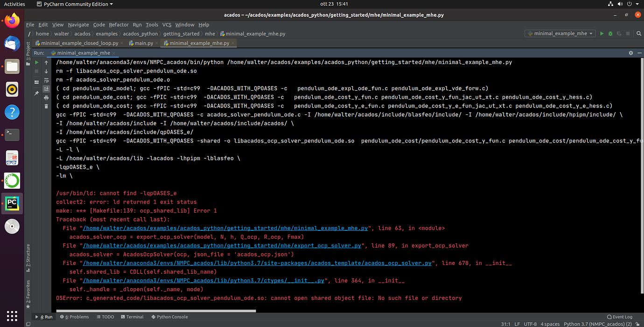This screenshot has height=327, width=644.
Task: Click 'mhe' in the breadcrumb path
Action: pyautogui.click(x=210, y=34)
